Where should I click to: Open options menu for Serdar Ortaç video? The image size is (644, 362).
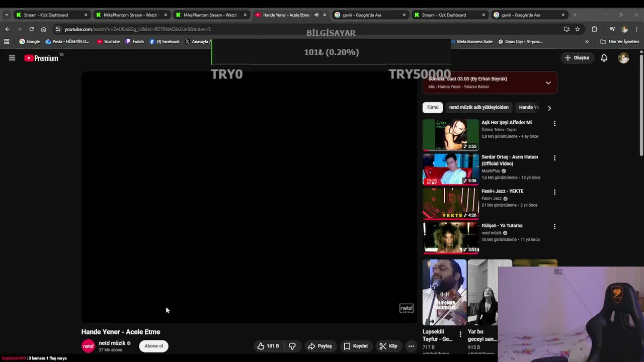[x=554, y=158]
